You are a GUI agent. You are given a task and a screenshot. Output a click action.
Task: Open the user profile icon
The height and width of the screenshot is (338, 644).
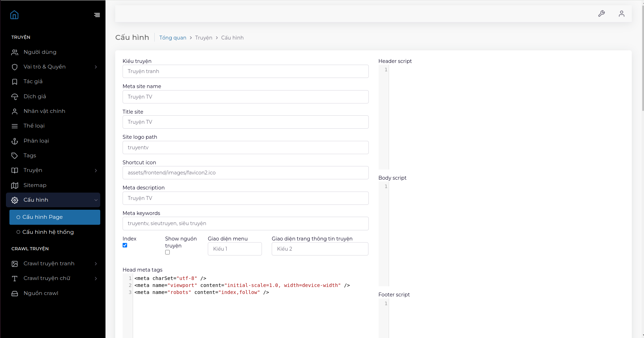click(622, 14)
